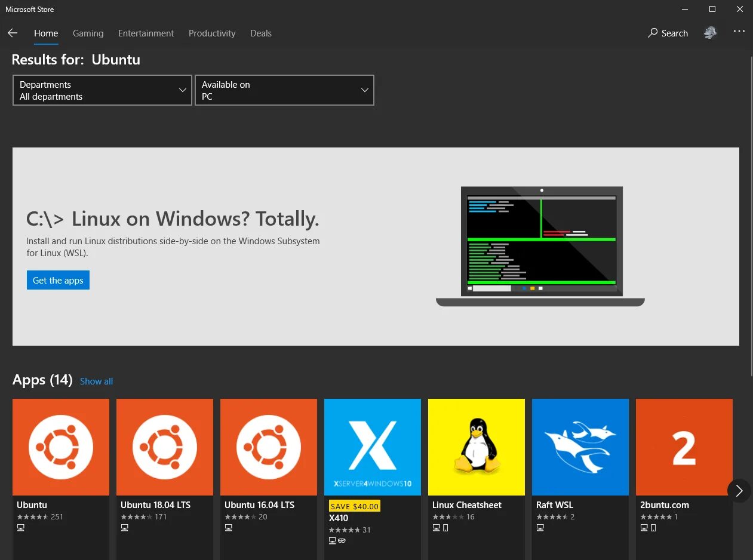Viewport: 753px width, 560px height.
Task: Open the Linux Cheatsheet penguin icon
Action: point(477,447)
